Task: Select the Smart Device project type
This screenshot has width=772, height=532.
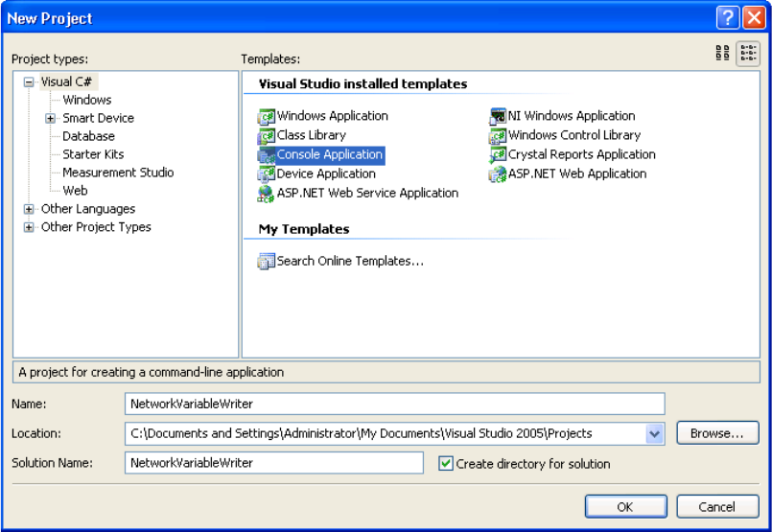Action: click(99, 118)
